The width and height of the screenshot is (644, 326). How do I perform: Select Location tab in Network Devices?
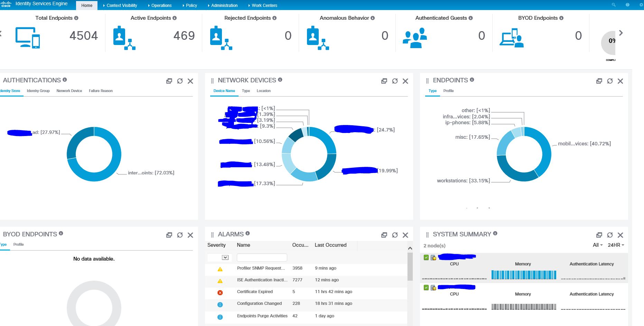click(x=263, y=91)
